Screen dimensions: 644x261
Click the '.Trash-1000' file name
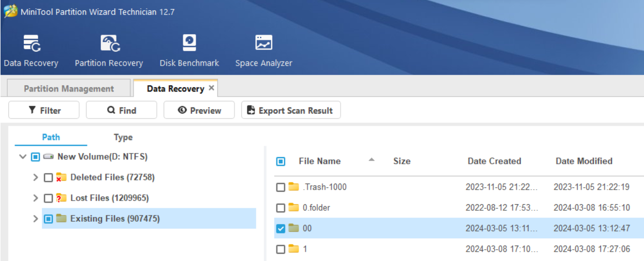tap(325, 187)
